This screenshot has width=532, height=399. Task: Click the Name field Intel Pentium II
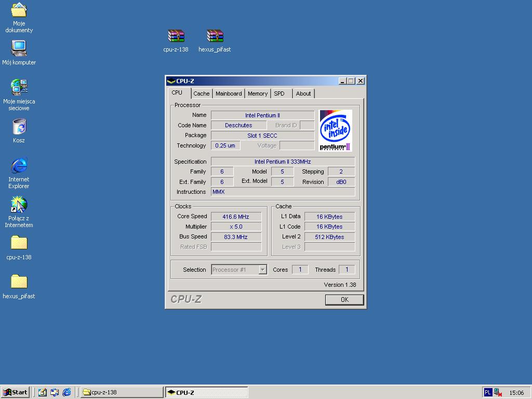tap(262, 115)
